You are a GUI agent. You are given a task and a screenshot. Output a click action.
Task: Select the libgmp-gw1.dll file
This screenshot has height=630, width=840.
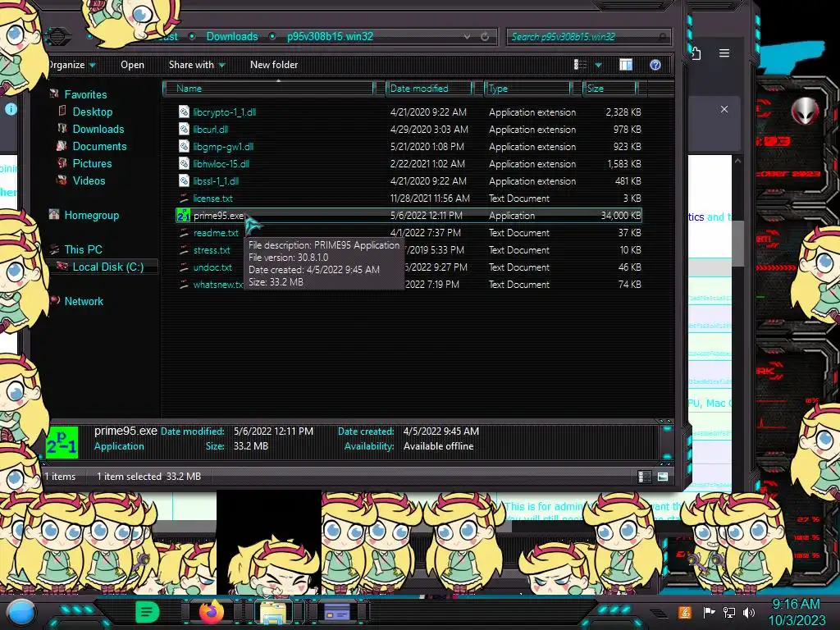[x=223, y=146]
